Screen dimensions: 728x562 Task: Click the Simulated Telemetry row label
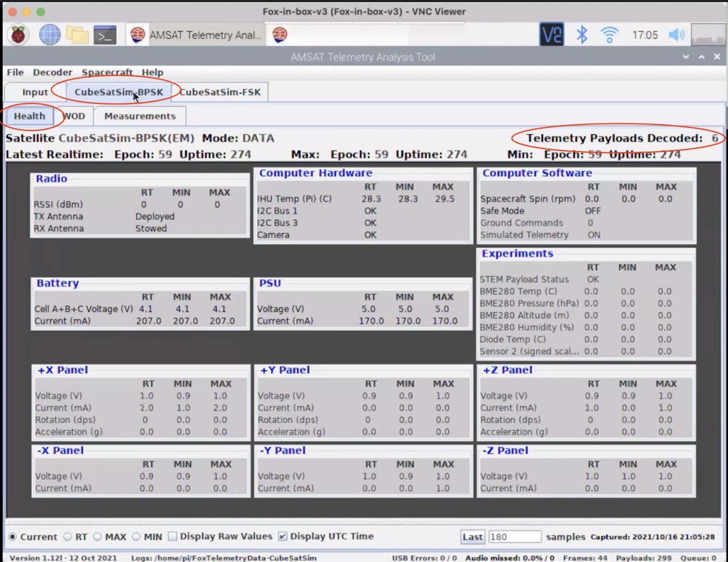(x=524, y=235)
